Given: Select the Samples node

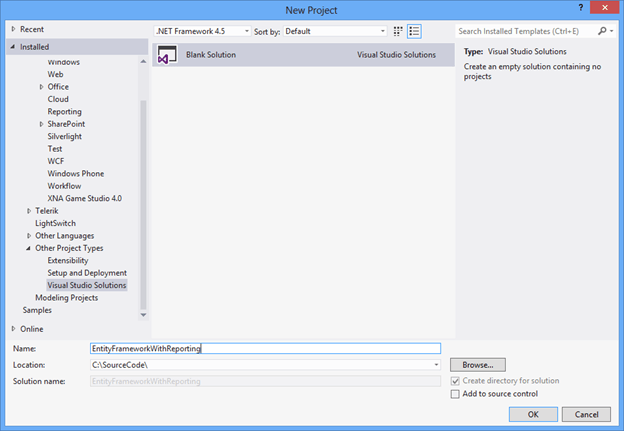Looking at the screenshot, I should 37,310.
